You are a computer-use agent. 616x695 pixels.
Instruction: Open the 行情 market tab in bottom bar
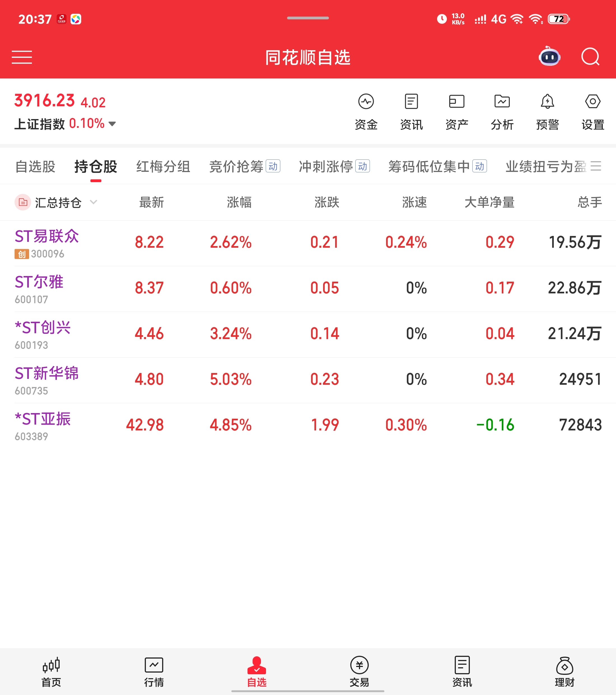pyautogui.click(x=154, y=672)
